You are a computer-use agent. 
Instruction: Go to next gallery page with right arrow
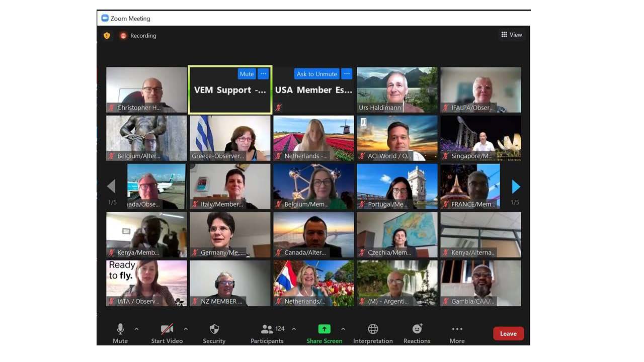tap(516, 187)
